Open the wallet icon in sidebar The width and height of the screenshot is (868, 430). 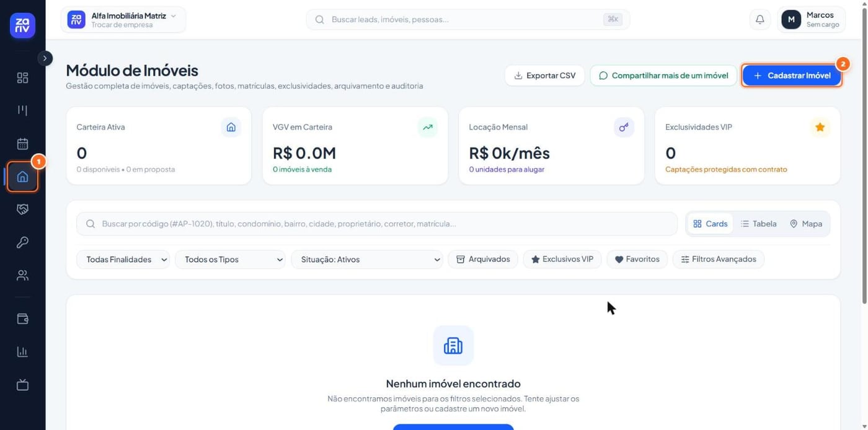point(22,319)
